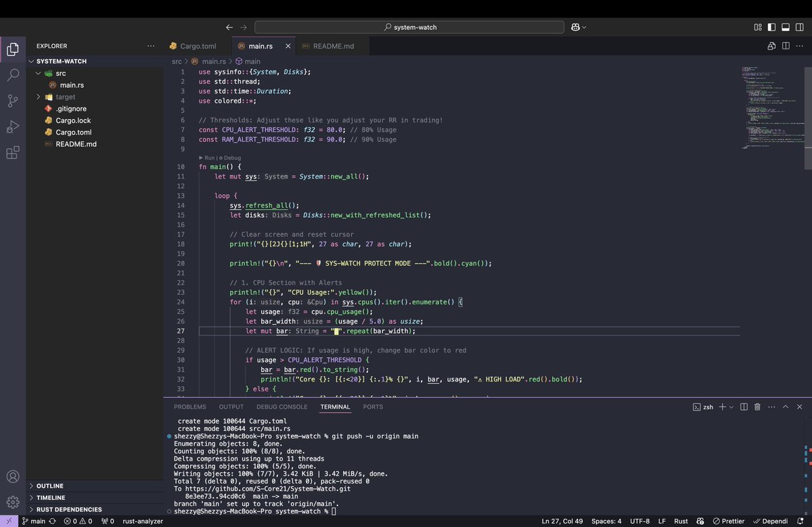Expand the OUTLINE section

point(95,486)
